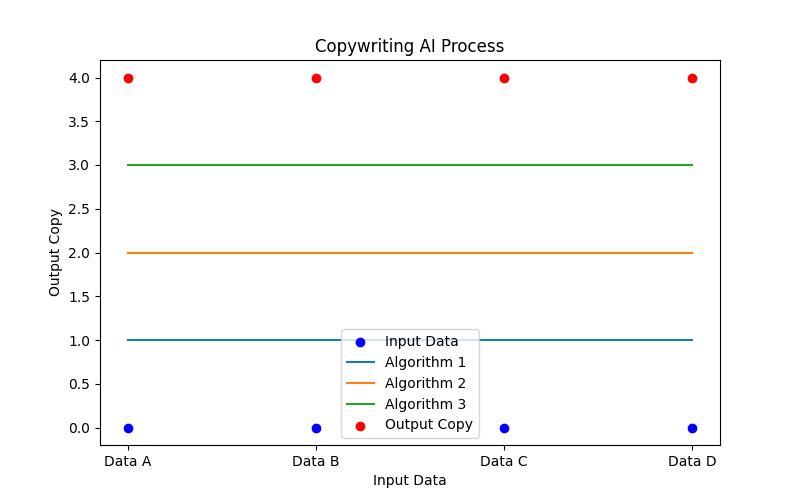Image resolution: width=800 pixels, height=500 pixels.
Task: Click the chart title Copywriting AI Process
Action: tap(409, 46)
